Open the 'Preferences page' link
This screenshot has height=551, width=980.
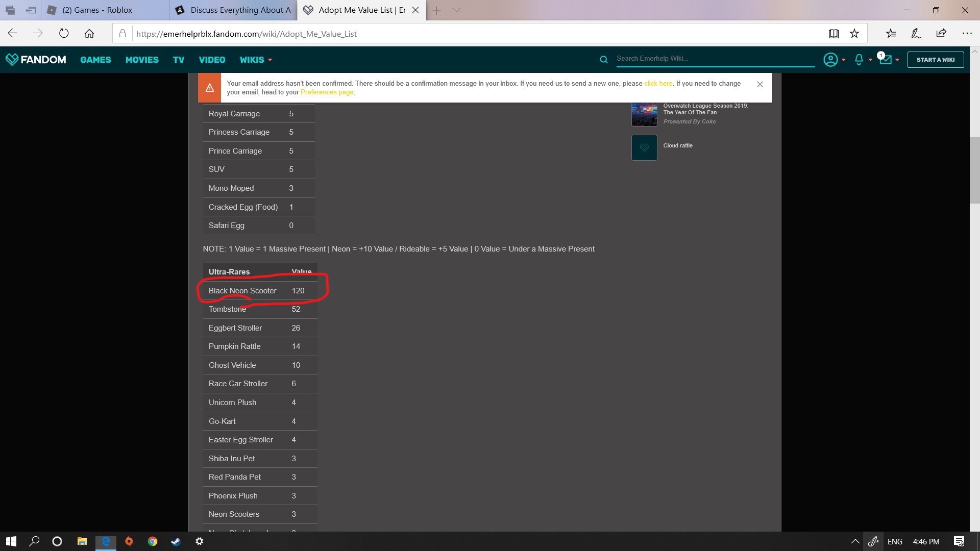[x=327, y=92]
